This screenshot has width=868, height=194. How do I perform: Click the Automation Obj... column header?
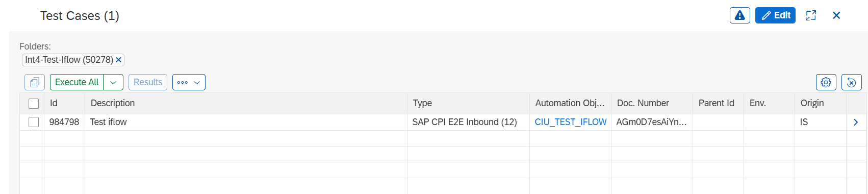click(x=570, y=103)
